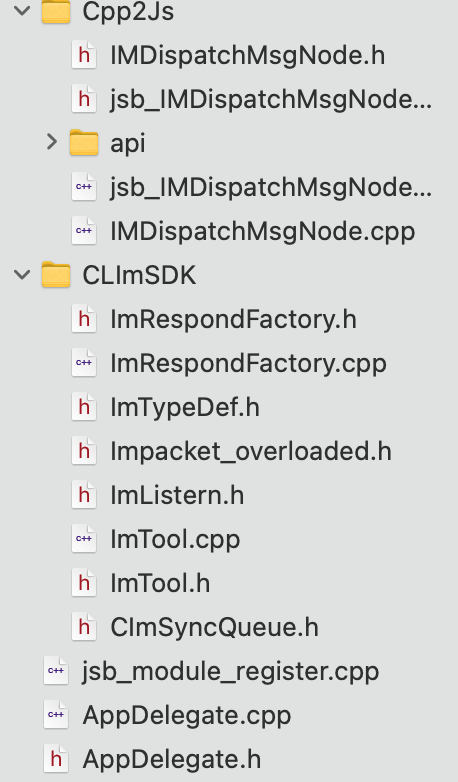Collapse the CLImSDK folder
458x782 pixels.
pyautogui.click(x=22, y=274)
